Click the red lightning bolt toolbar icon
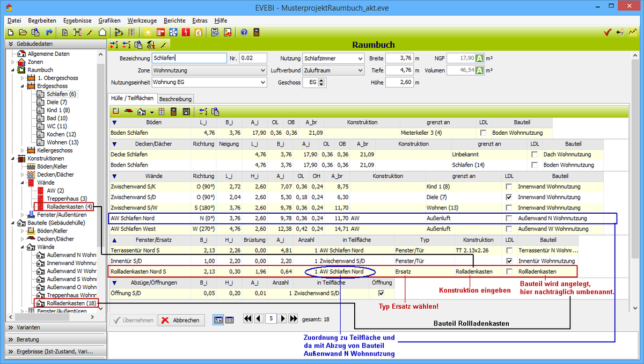Viewport: 644px width, 364px height. 186,32
